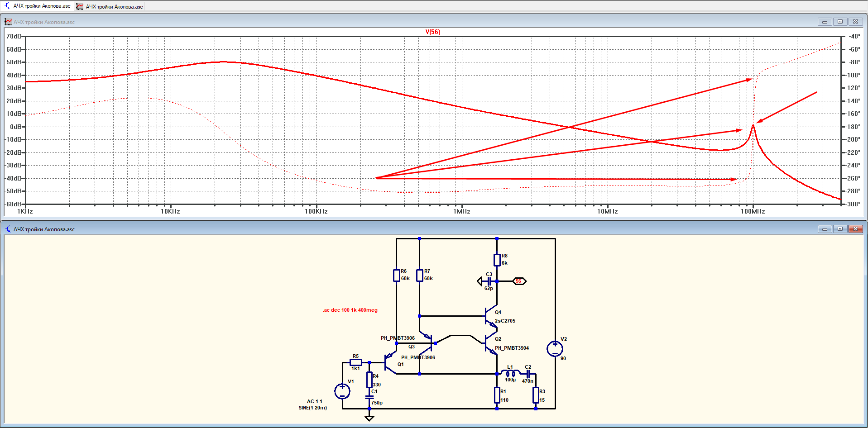Click the 110 value of R1
This screenshot has height=428, width=868.
504,400
